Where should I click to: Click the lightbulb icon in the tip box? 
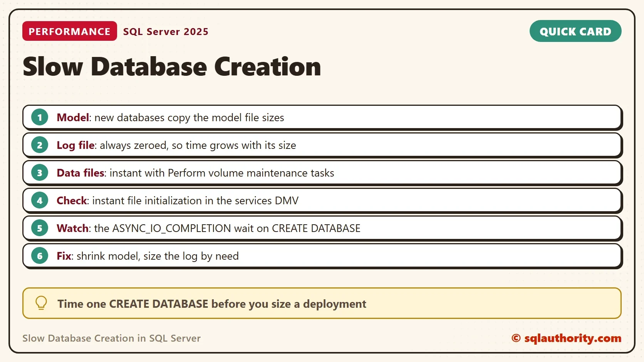(x=41, y=303)
